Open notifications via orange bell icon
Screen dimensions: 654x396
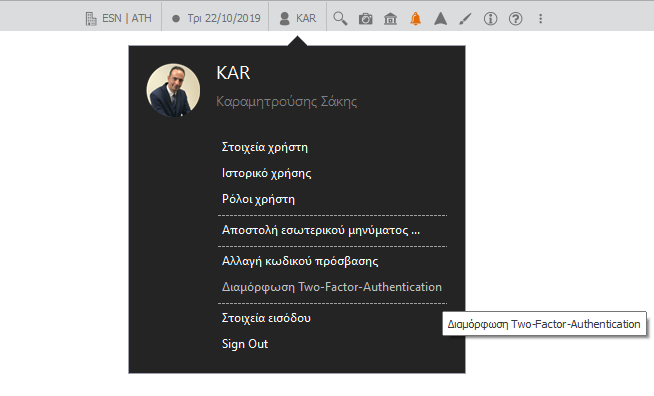tap(415, 19)
